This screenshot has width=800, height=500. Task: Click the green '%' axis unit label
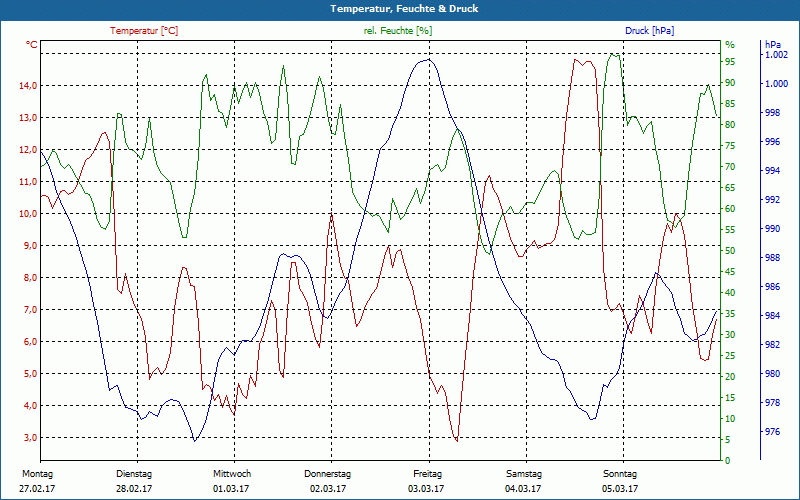(730, 45)
